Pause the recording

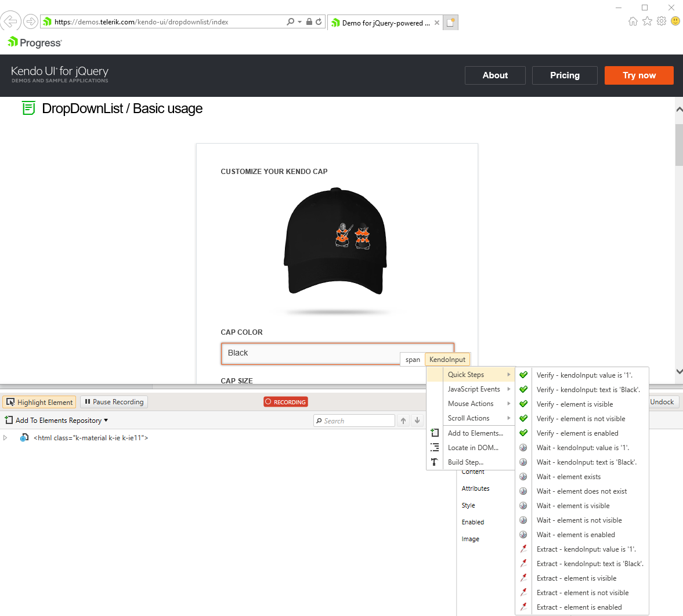click(x=114, y=402)
